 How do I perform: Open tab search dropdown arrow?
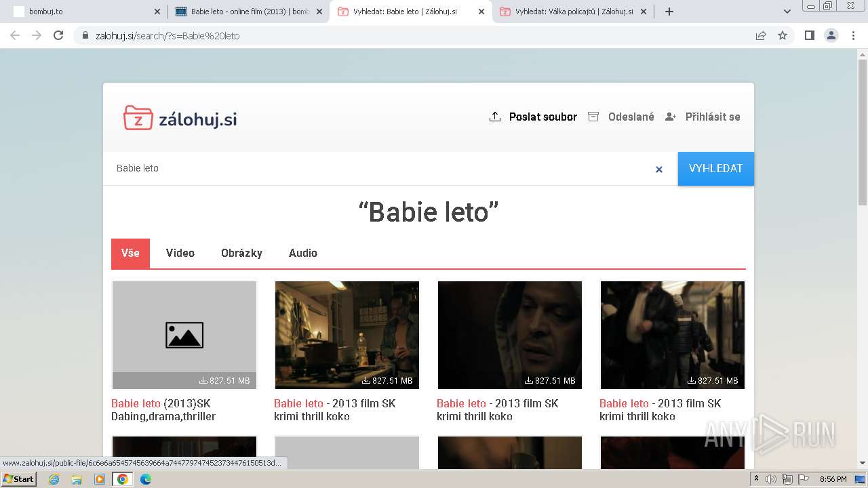[x=787, y=12]
